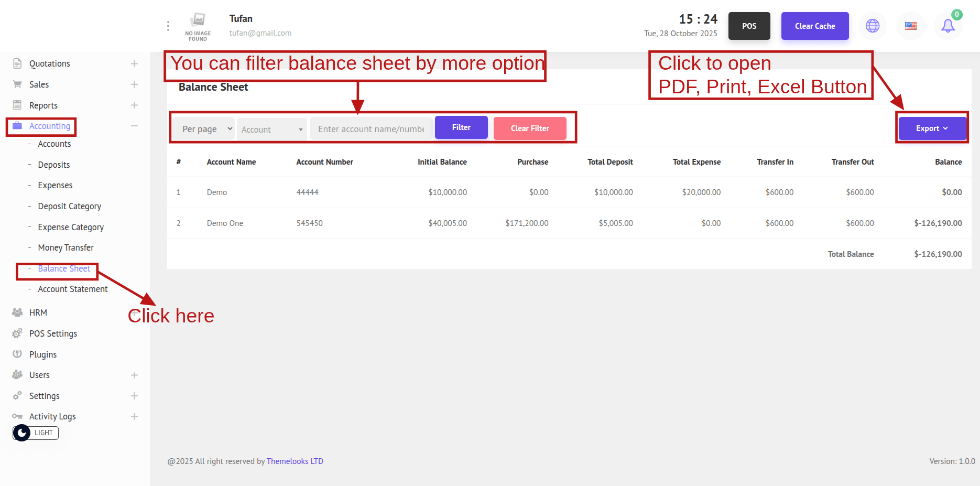
Task: Open the globe website icon
Action: tap(872, 26)
